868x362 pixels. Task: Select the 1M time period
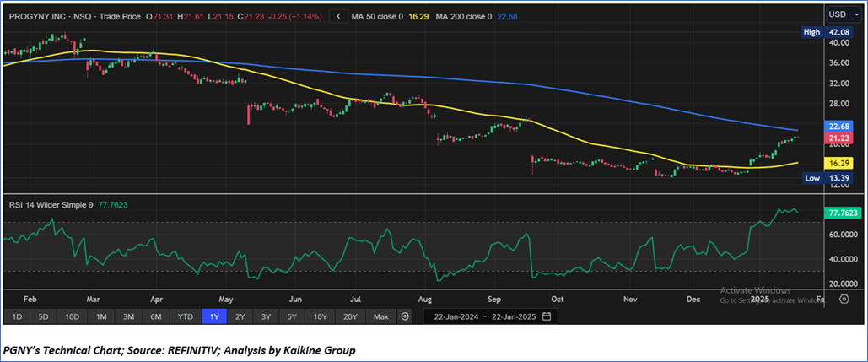click(x=101, y=316)
